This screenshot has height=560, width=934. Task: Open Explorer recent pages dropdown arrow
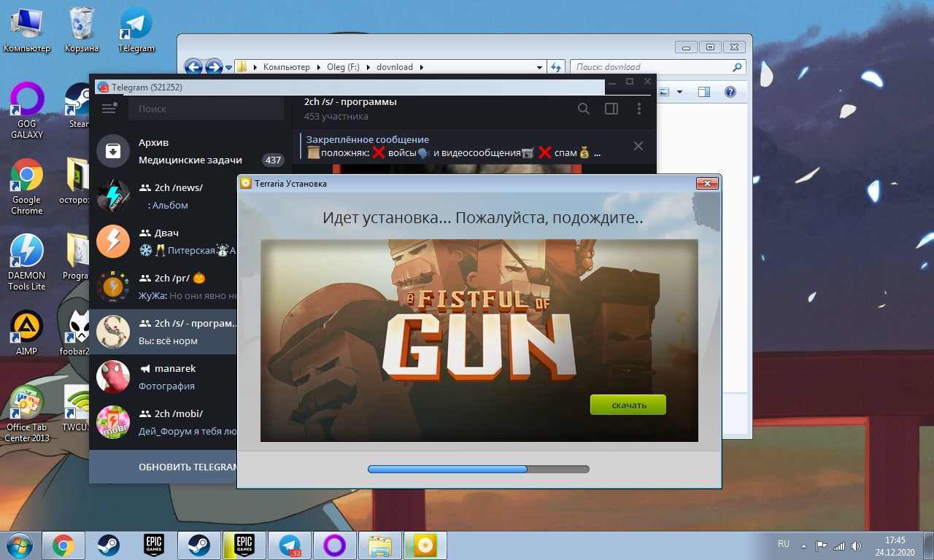228,67
